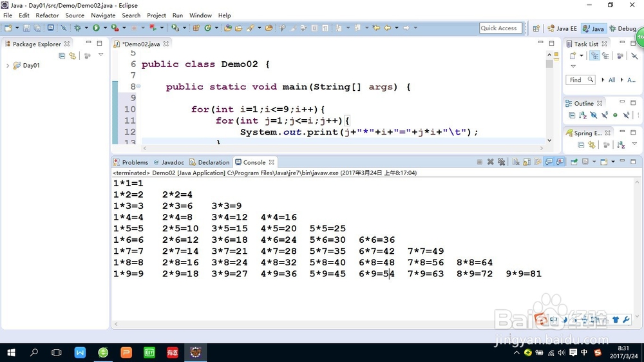Open Task List view menu triangle
The image size is (644, 362).
(573, 66)
